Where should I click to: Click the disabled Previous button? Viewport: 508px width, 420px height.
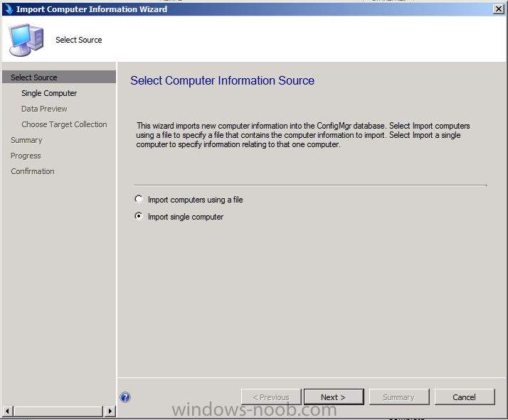271,397
